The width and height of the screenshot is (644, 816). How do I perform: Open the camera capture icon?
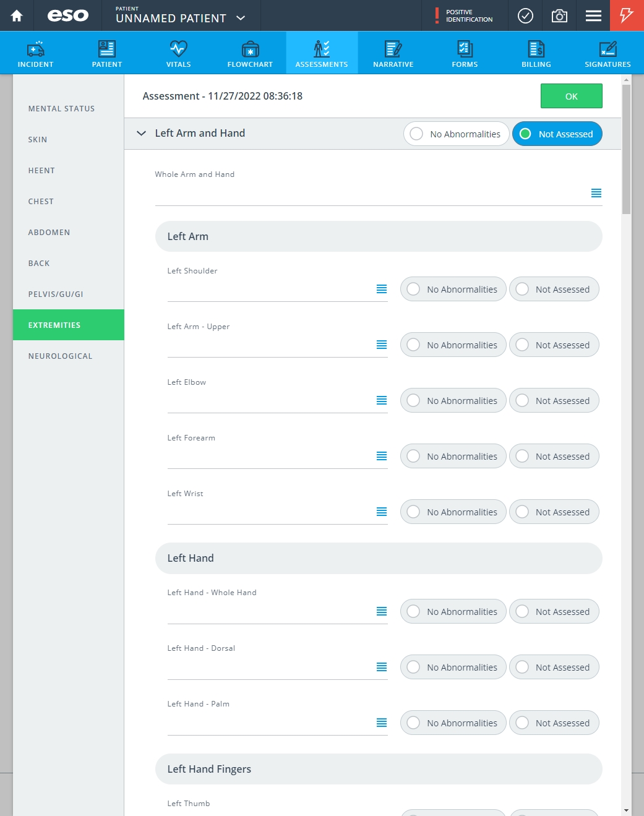[559, 15]
